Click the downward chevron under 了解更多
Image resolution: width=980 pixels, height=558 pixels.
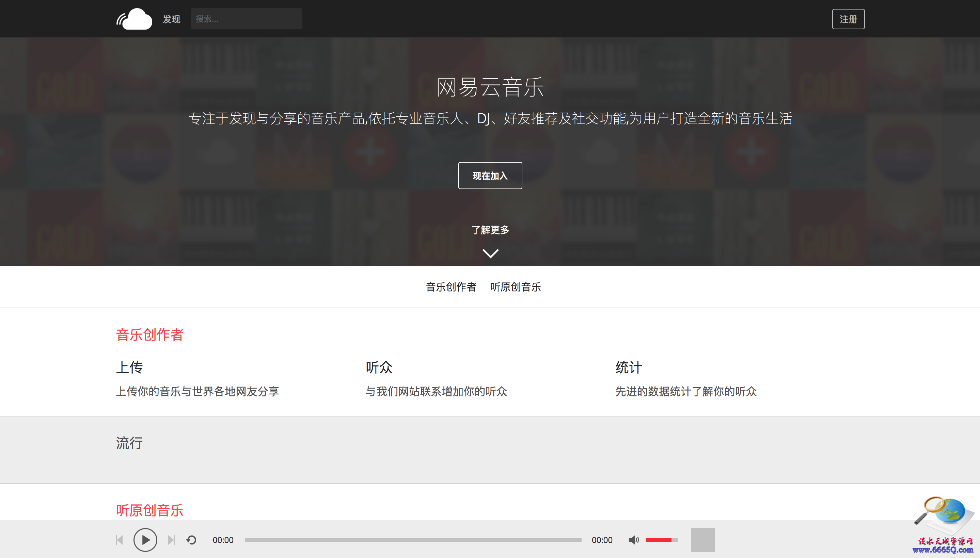(x=490, y=253)
